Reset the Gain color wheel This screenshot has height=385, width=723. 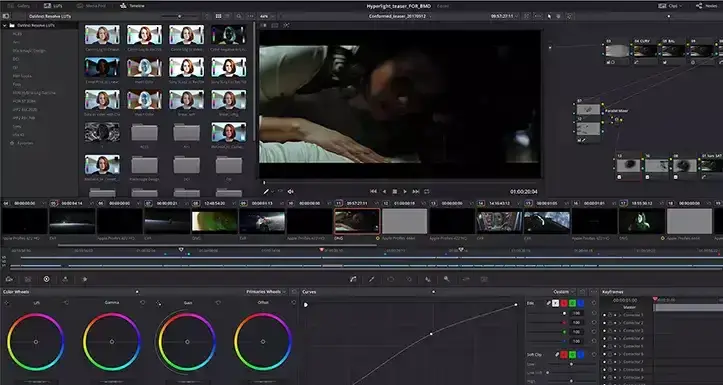(x=218, y=302)
